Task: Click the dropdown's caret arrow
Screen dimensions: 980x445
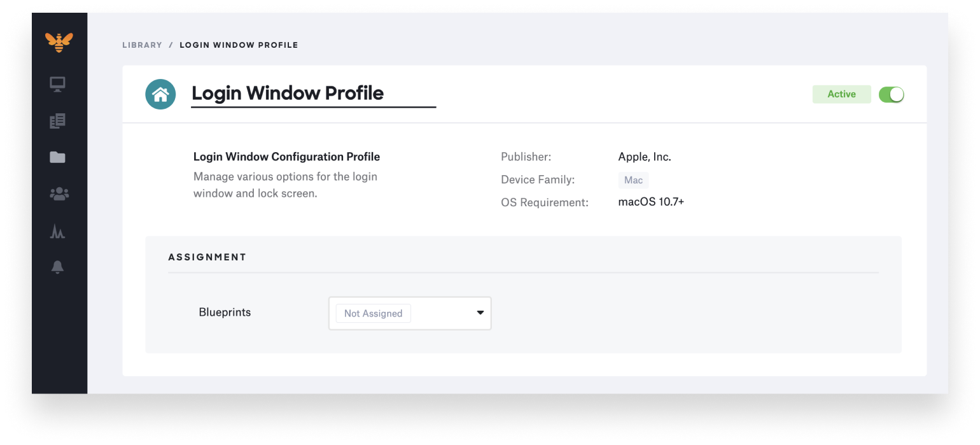Action: coord(480,313)
